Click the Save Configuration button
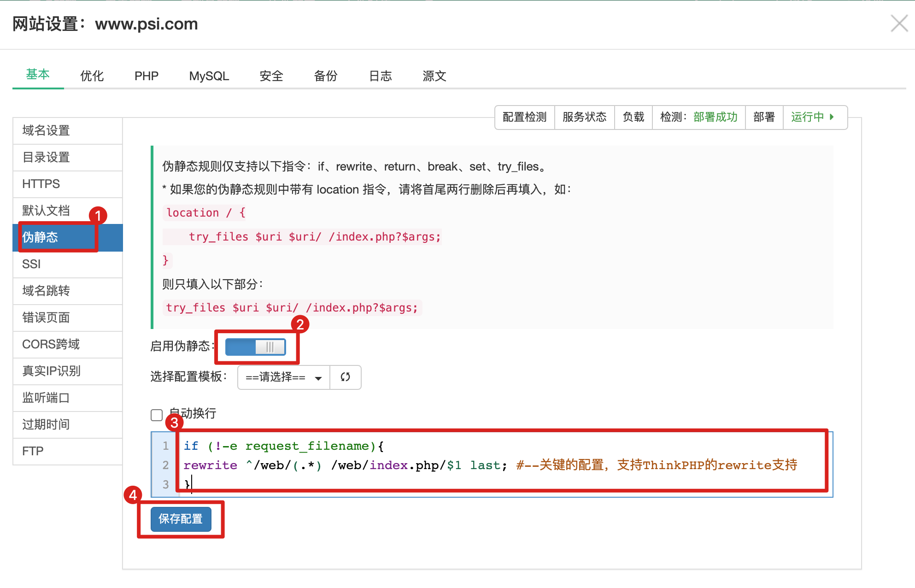The width and height of the screenshot is (915, 588). (181, 519)
